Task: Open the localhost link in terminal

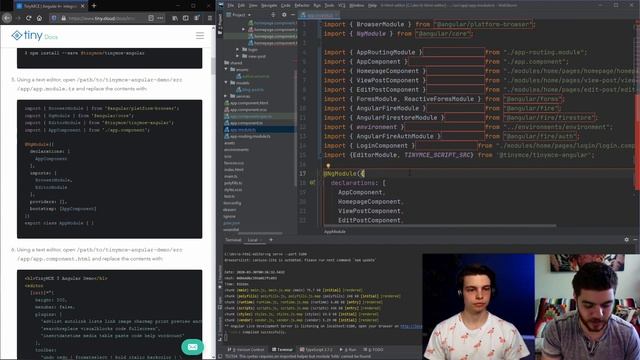Action: click(411, 326)
